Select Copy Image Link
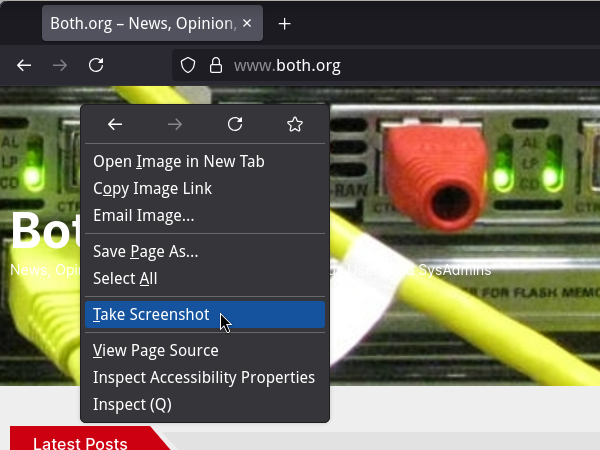This screenshot has width=600, height=450. 152,188
